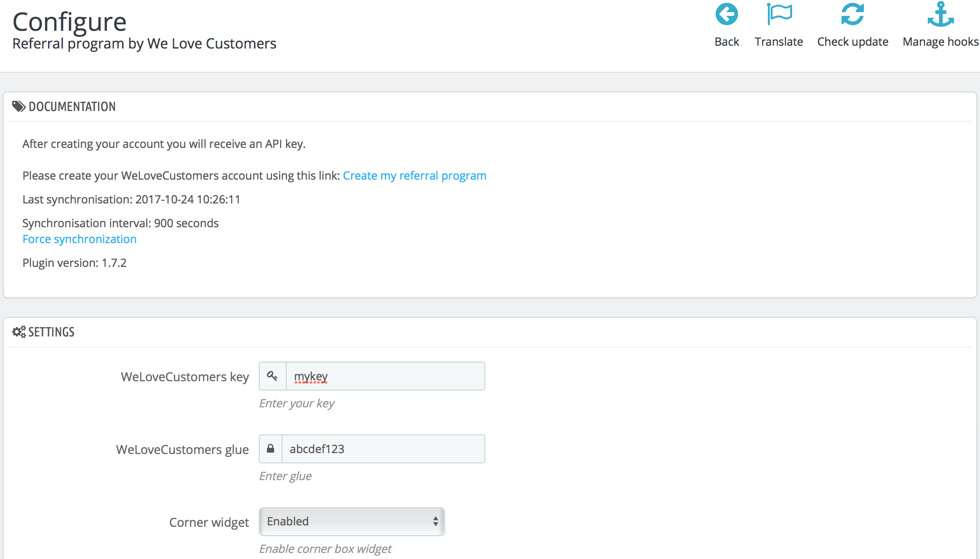Click the Enable corner box widget hint
Screen dimensions: 980x559
(325, 549)
